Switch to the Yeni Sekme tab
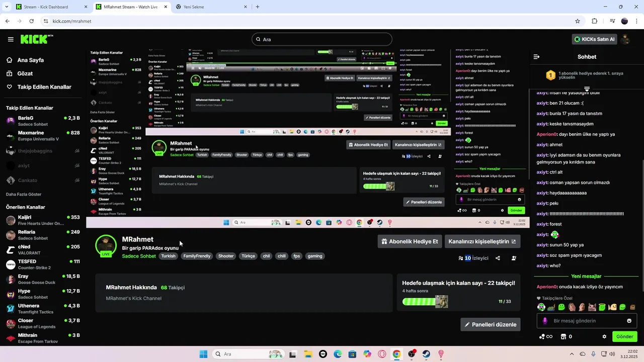Screen dimensions: 644x362 [x=210, y=7]
